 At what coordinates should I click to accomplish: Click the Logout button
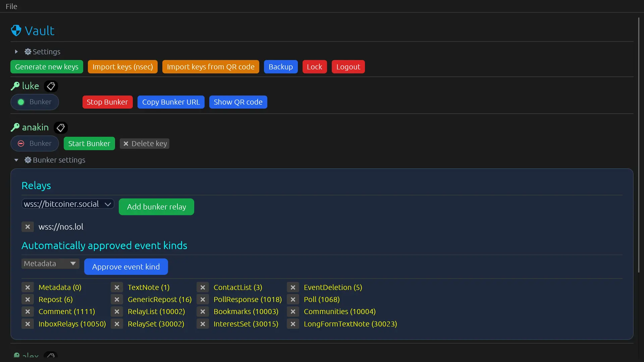click(348, 67)
